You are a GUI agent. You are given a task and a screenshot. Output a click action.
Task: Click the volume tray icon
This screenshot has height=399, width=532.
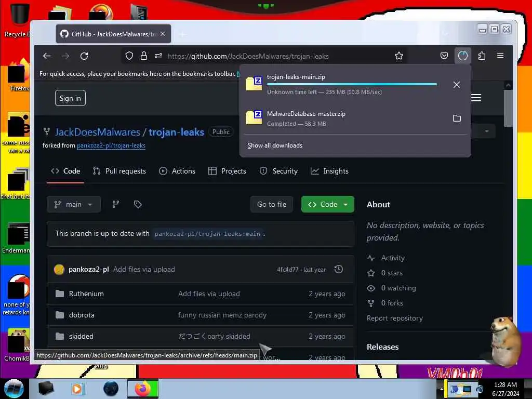point(480,389)
